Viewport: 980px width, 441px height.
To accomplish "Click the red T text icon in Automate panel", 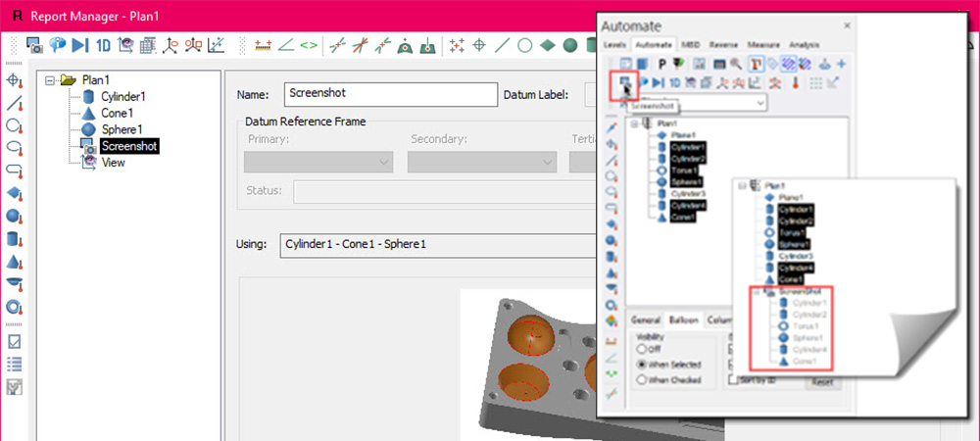I will coord(756,64).
